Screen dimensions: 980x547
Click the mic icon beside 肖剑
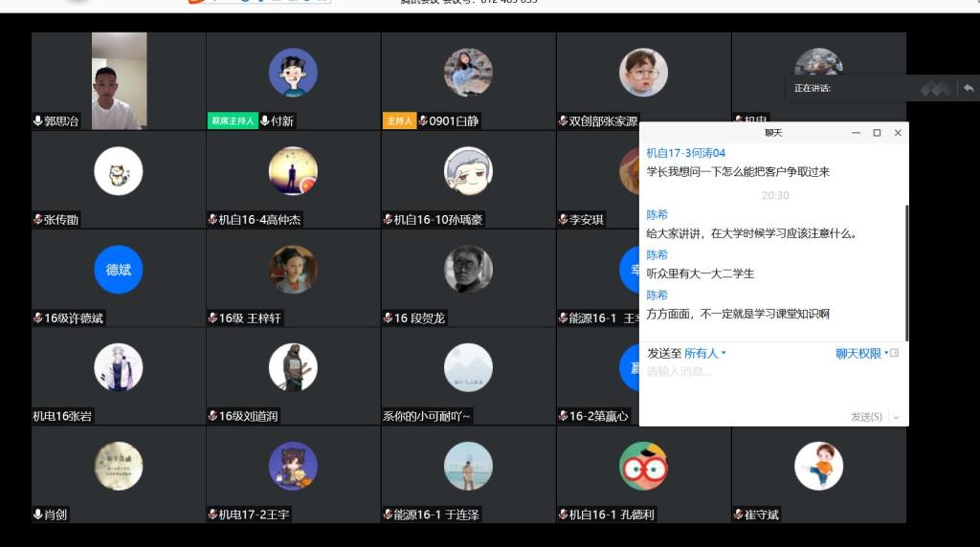click(x=38, y=514)
